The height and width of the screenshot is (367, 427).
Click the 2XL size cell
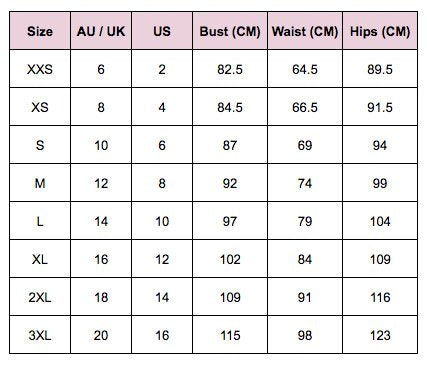[x=40, y=297]
